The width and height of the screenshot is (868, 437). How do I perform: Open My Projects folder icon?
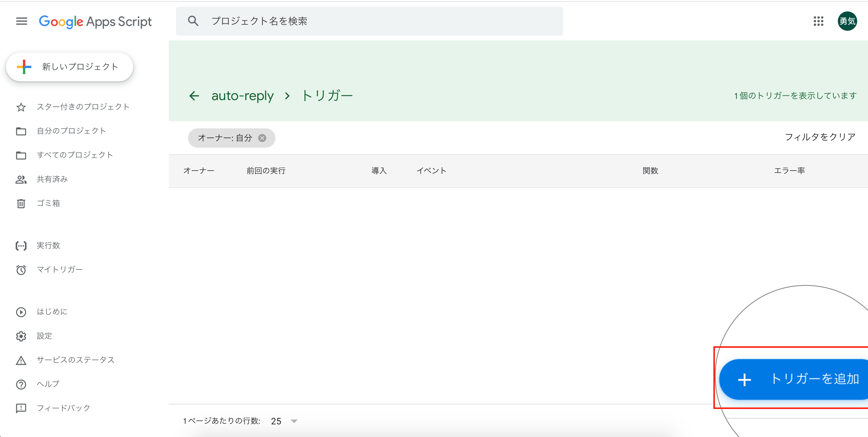click(x=21, y=131)
